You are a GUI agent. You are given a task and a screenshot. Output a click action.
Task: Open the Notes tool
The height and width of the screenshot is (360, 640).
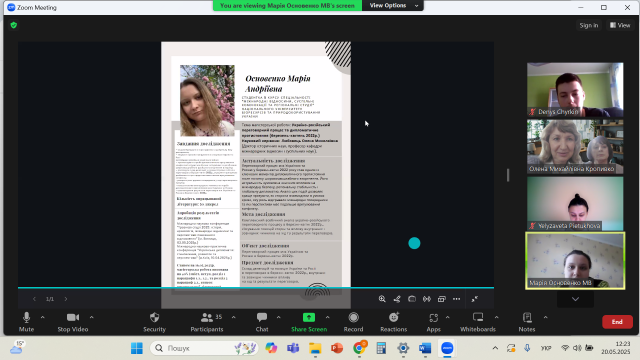(x=527, y=322)
